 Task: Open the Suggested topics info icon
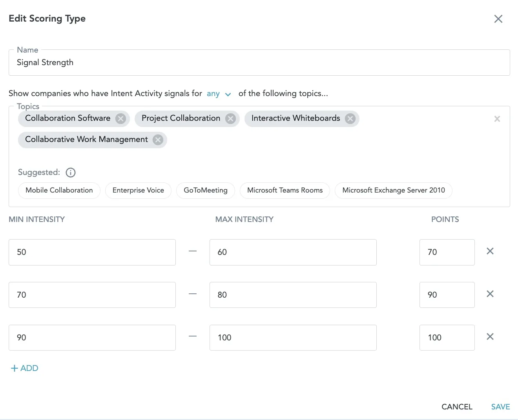pyautogui.click(x=71, y=173)
